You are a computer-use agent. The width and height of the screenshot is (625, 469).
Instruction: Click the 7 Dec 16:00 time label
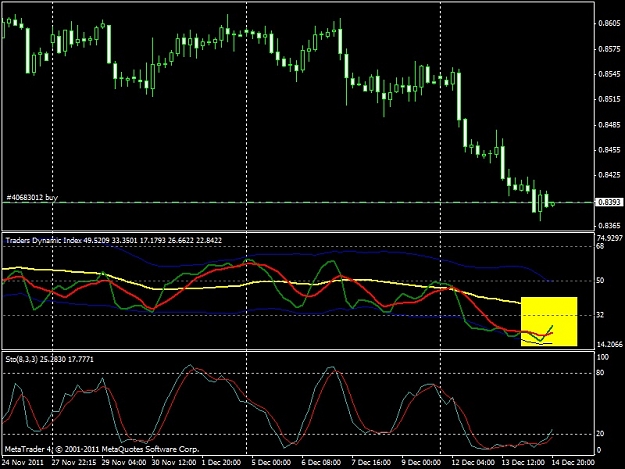371,463
